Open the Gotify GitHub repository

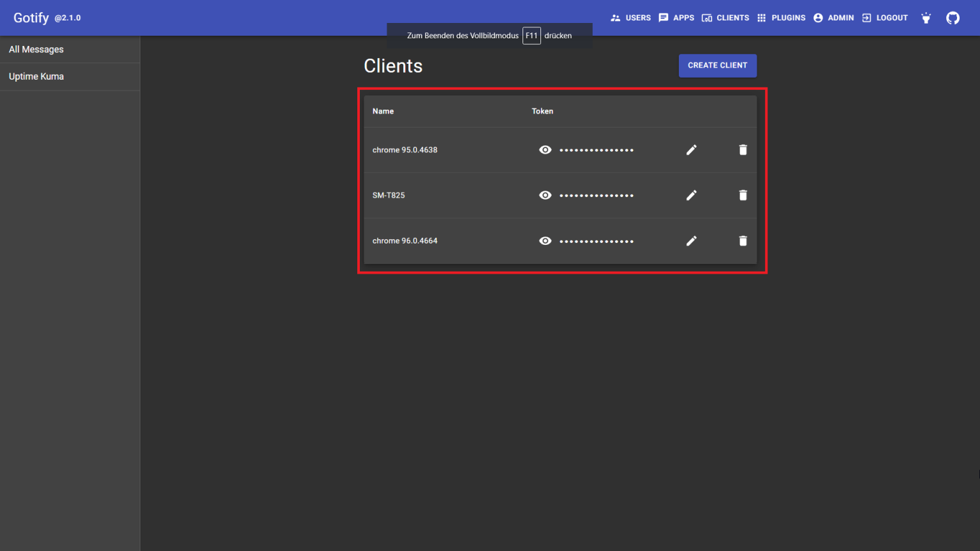(953, 17)
